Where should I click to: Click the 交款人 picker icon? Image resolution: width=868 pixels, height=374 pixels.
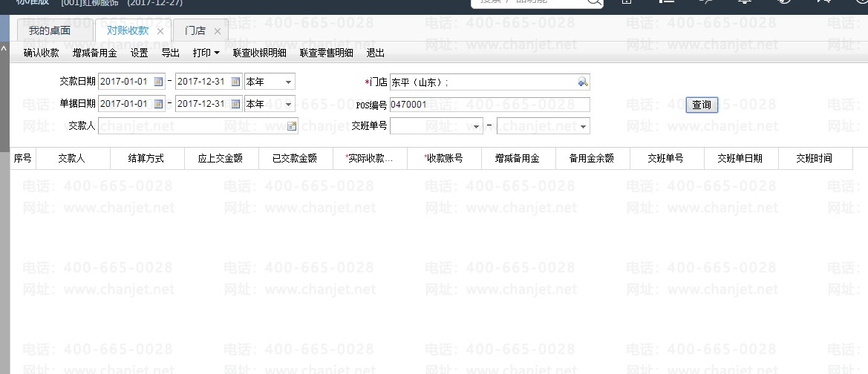[x=292, y=126]
